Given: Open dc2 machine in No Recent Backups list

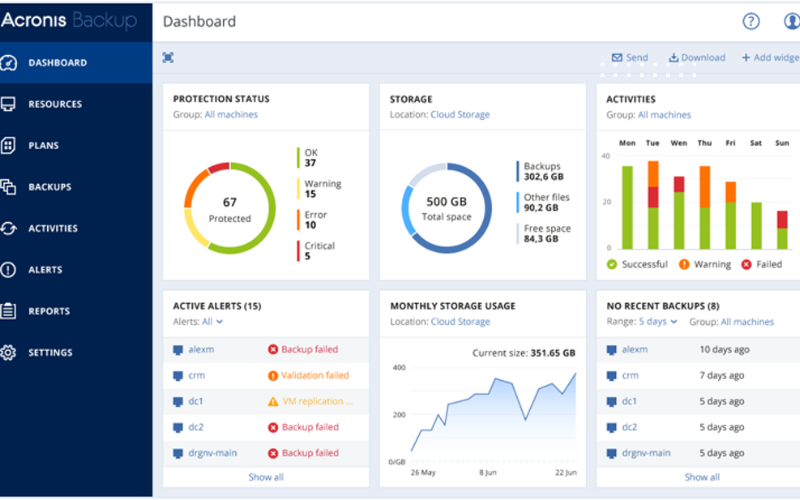Looking at the screenshot, I should click(x=630, y=427).
